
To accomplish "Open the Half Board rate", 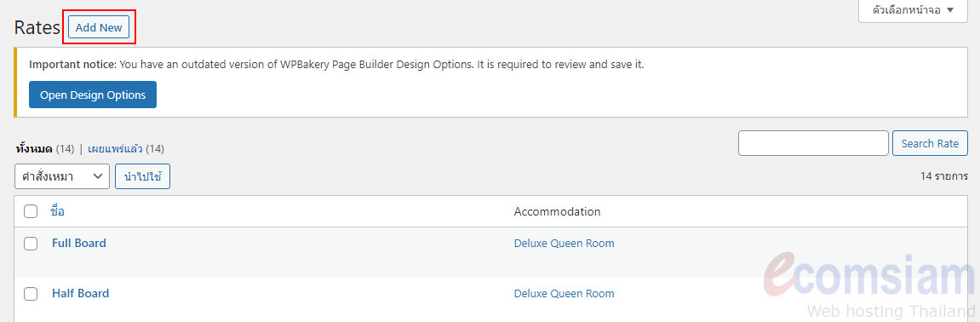I will [80, 293].
